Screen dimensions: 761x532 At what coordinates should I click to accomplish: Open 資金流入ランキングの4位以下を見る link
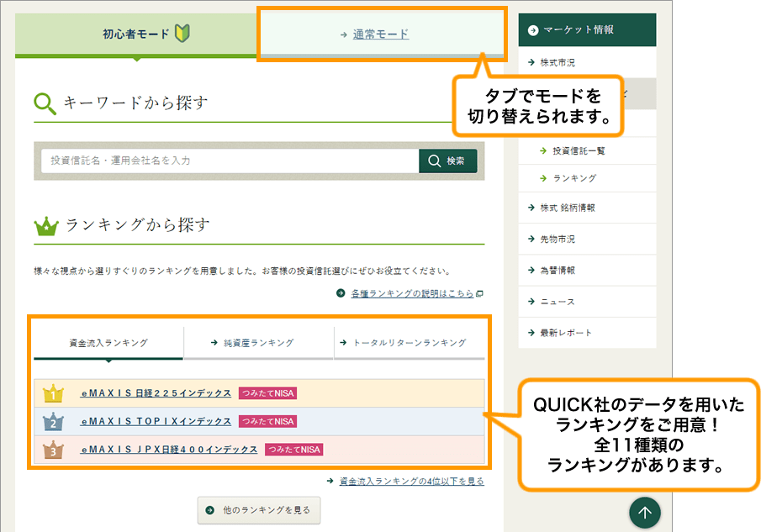(411, 481)
